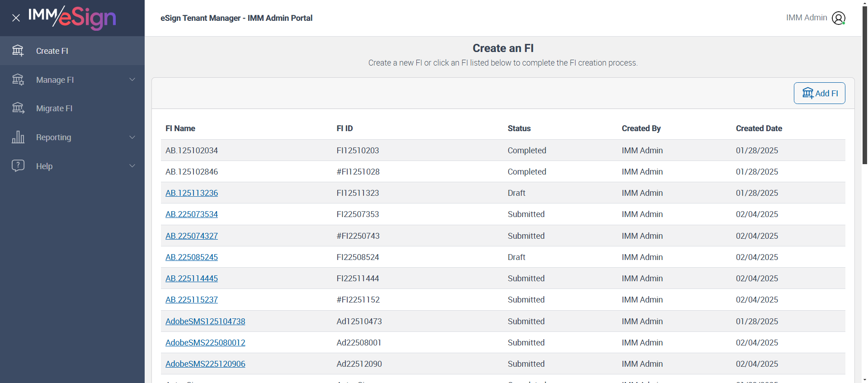The height and width of the screenshot is (383, 868).
Task: Click the Created Date column header
Action: point(759,128)
